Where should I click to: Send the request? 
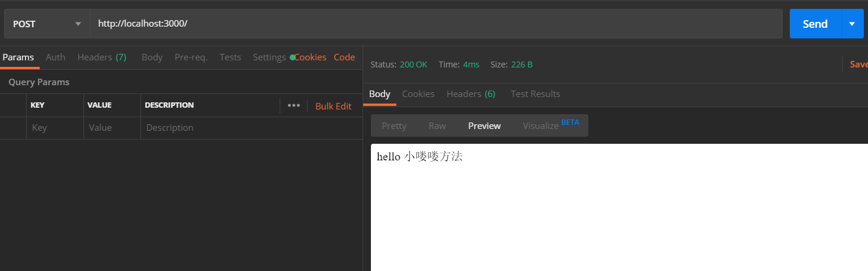tap(815, 24)
